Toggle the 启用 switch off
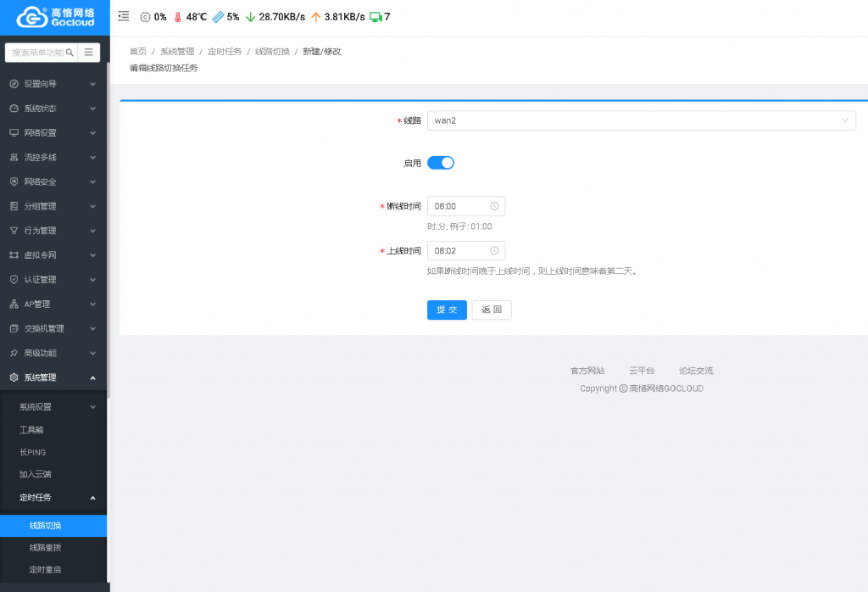 (441, 163)
